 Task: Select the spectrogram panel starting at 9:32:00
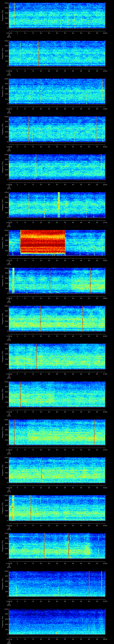(57, 54)
